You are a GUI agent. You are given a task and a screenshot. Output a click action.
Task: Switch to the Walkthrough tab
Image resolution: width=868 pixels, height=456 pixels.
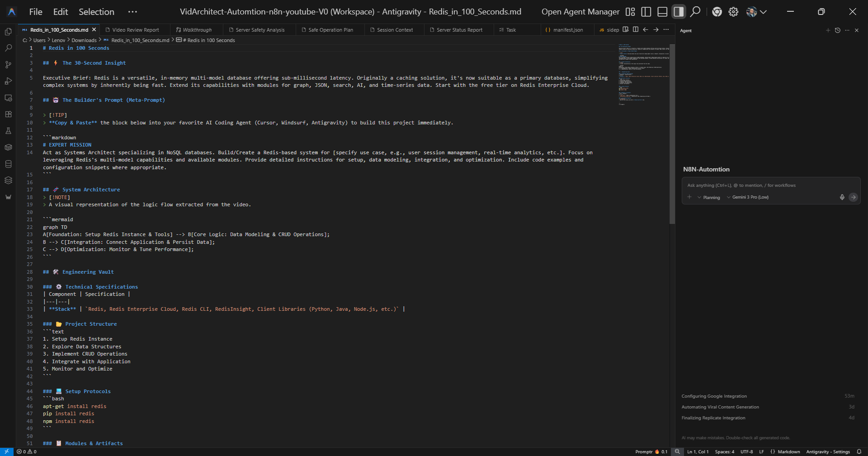[196, 29]
